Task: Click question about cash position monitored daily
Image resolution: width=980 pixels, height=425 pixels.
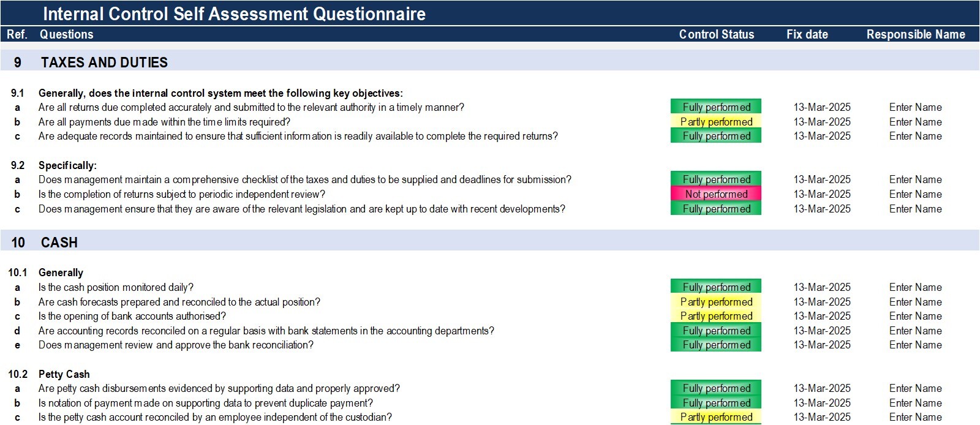Action: pos(116,287)
